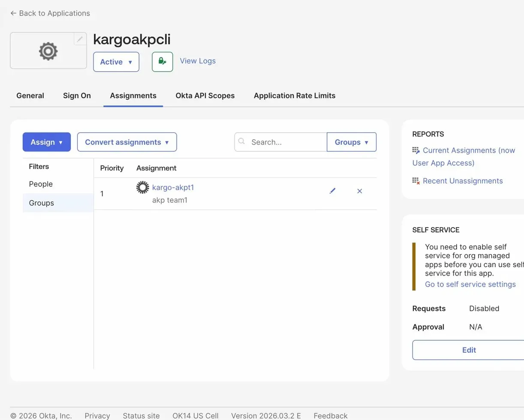Image resolution: width=524 pixels, height=420 pixels.
Task: Open the Application Rate Limits tab
Action: (295, 96)
